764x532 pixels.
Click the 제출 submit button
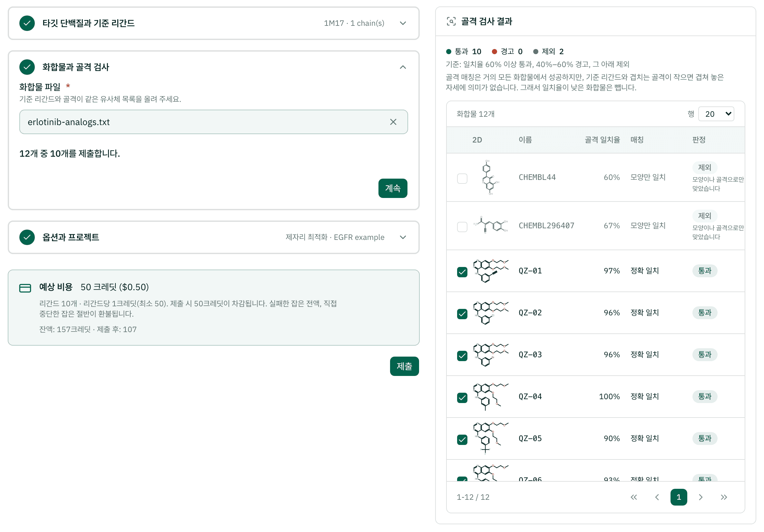pos(404,366)
